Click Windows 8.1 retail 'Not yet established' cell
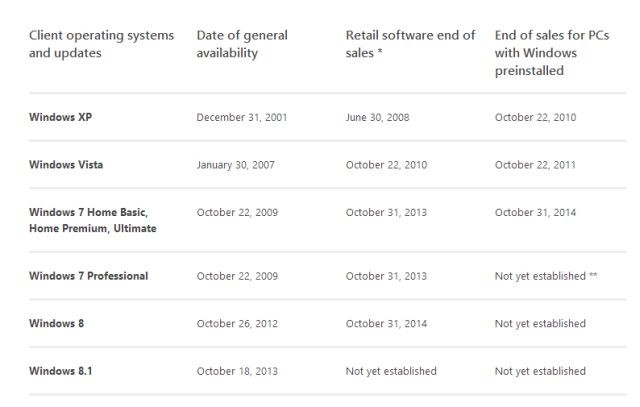Screen dimensions: 640x407 (x=391, y=371)
